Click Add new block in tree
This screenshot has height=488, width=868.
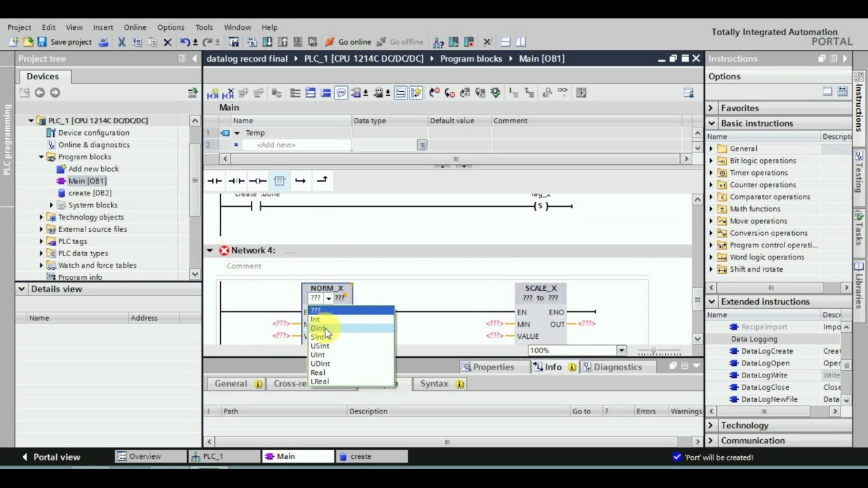94,169
